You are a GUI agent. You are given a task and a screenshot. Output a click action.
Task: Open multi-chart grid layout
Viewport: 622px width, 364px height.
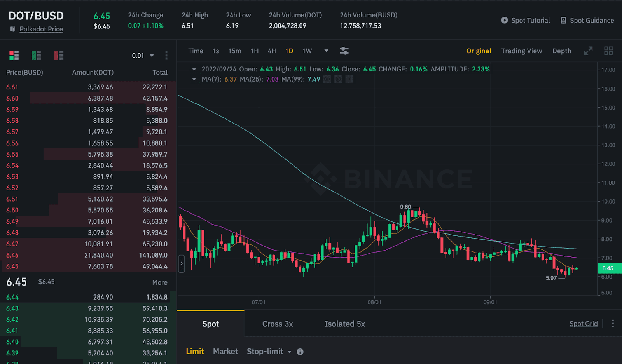(x=608, y=51)
